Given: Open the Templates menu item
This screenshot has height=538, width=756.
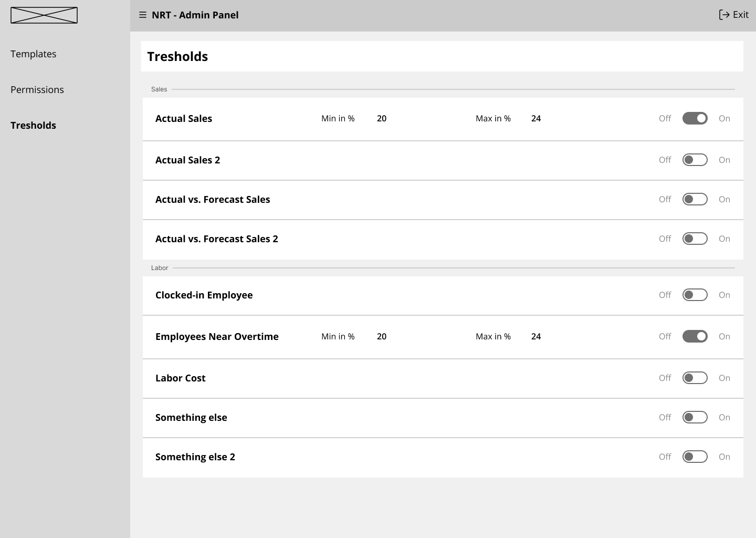Looking at the screenshot, I should coord(34,54).
